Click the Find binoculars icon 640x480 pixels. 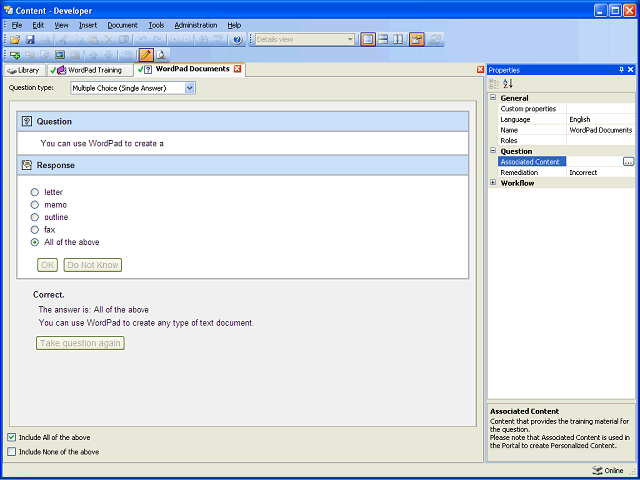click(x=203, y=40)
